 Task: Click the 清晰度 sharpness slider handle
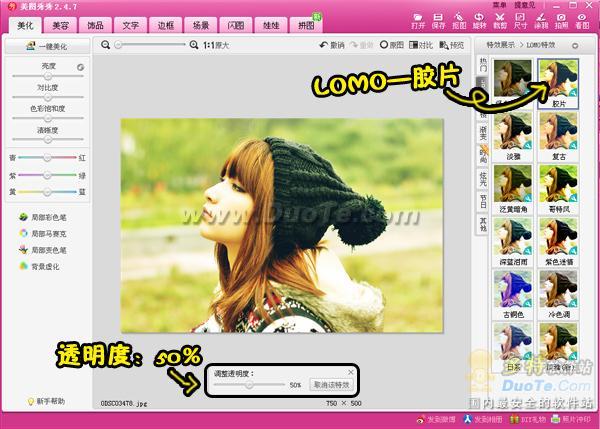[48, 140]
